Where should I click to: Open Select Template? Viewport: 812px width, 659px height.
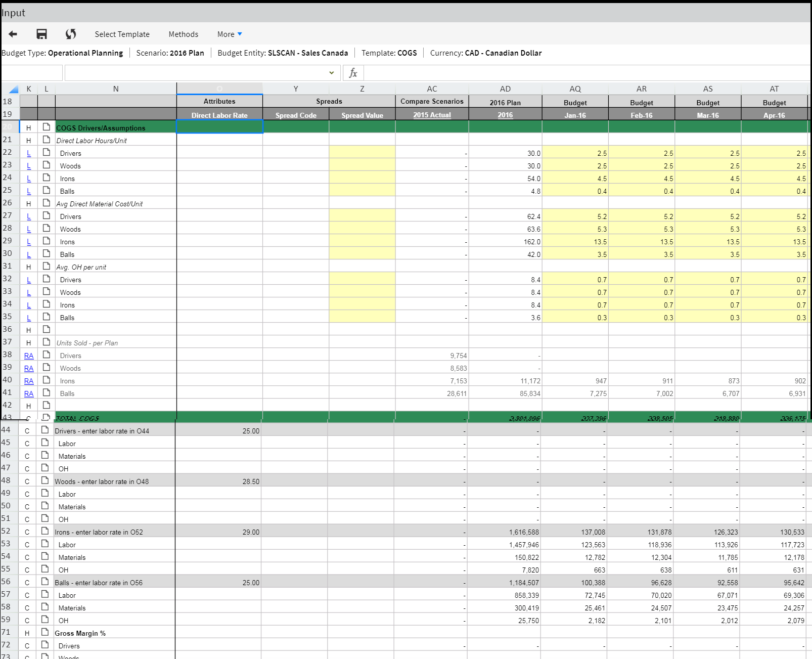coord(122,34)
